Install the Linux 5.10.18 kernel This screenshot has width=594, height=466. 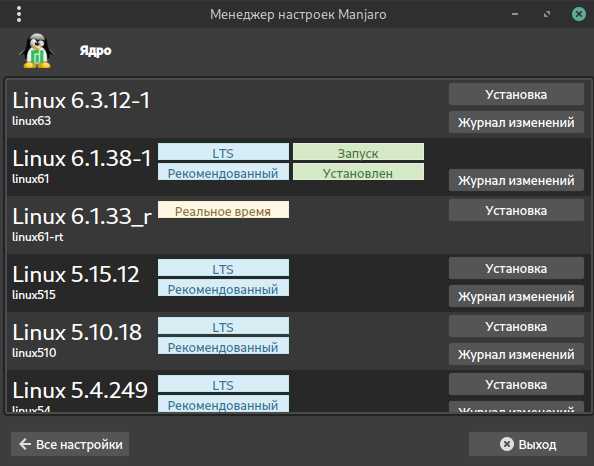(x=516, y=326)
